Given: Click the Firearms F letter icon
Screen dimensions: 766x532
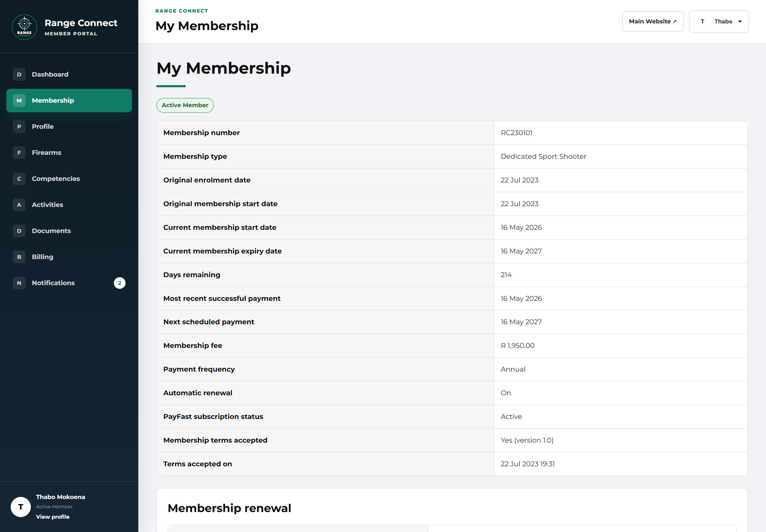Looking at the screenshot, I should click(x=19, y=152).
